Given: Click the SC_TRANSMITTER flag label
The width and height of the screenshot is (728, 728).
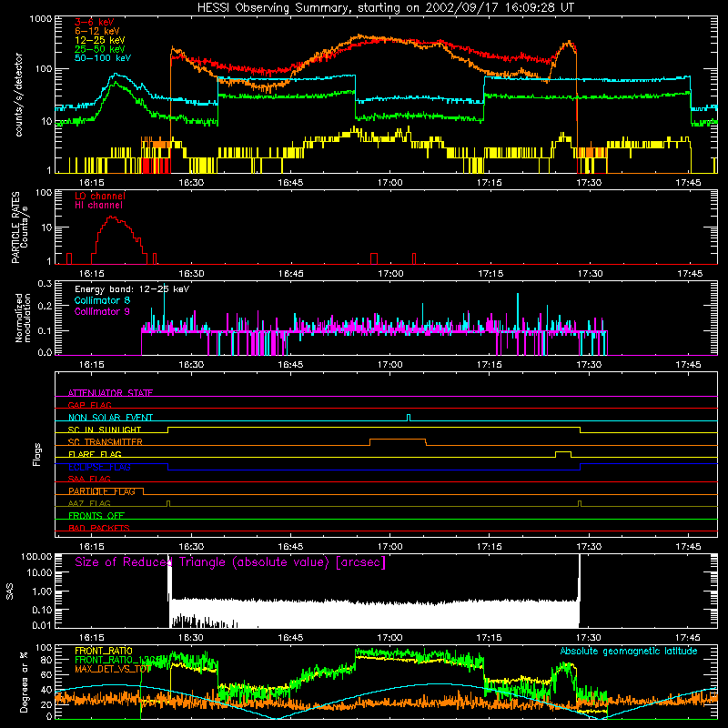Looking at the screenshot, I should click(x=106, y=442).
